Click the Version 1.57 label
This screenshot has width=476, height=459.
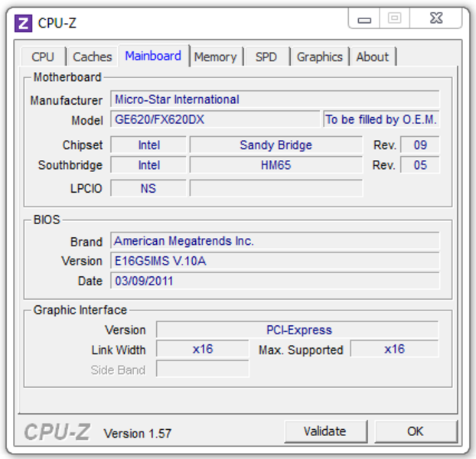pyautogui.click(x=138, y=433)
